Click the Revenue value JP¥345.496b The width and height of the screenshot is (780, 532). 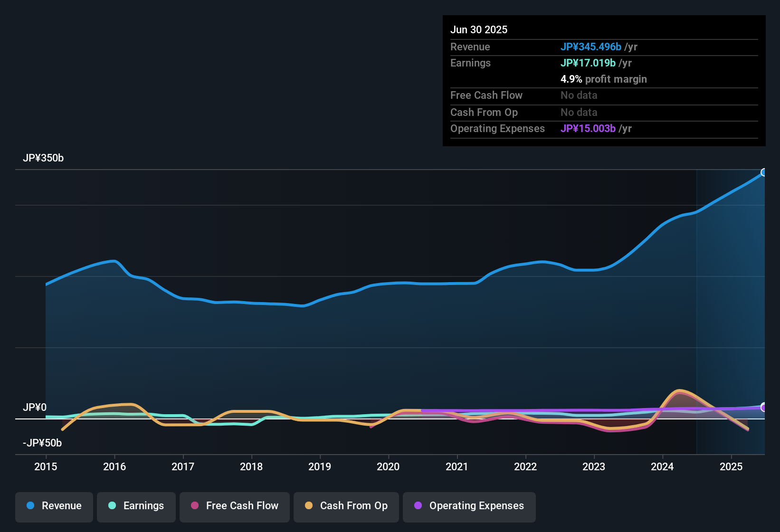[x=591, y=47]
